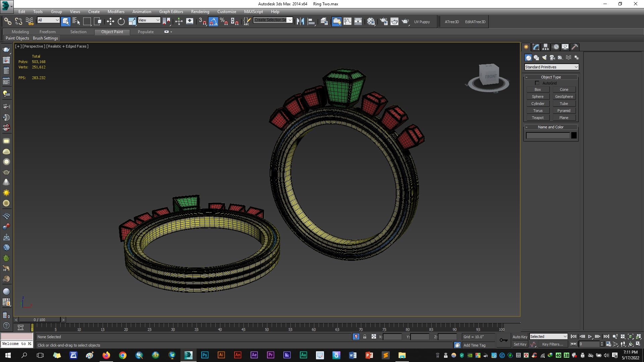Click Select by Name icon
The width and height of the screenshot is (644, 362).
[76, 21]
